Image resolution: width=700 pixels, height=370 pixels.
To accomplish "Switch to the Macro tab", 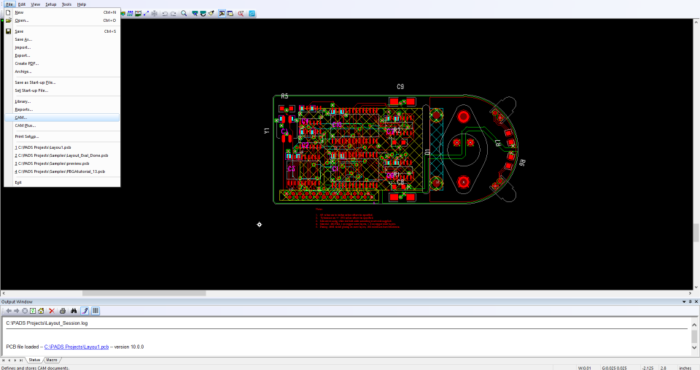I will 52,360.
